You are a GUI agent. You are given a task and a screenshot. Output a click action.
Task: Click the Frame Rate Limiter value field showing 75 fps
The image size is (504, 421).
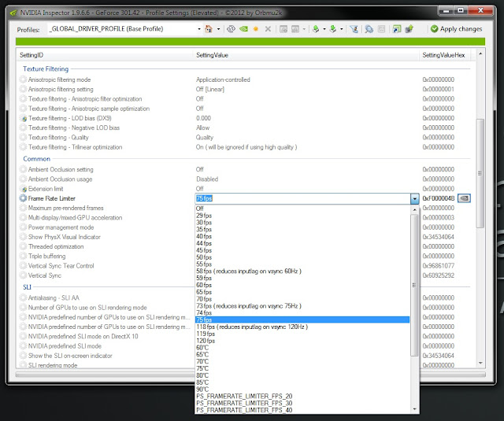[x=302, y=199]
